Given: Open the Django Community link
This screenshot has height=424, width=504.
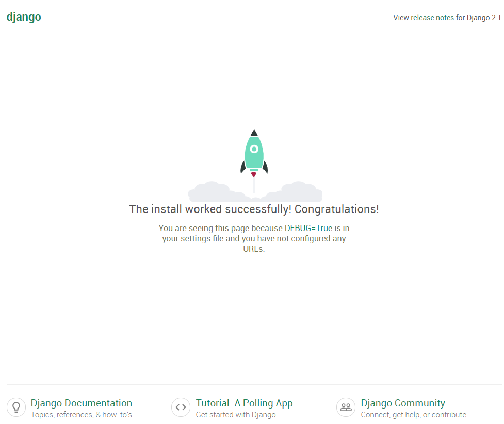Looking at the screenshot, I should 403,403.
